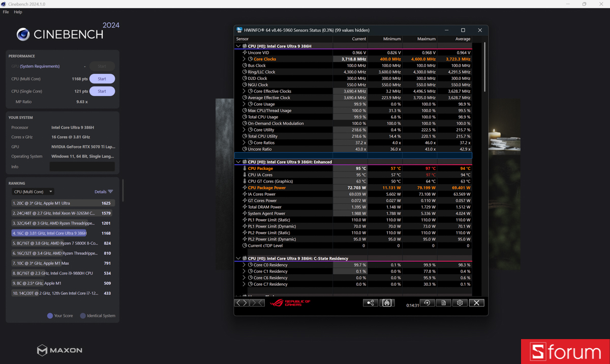Reset min/max values with the clock icon
Screen dimensions: 610x364
[x=427, y=303]
